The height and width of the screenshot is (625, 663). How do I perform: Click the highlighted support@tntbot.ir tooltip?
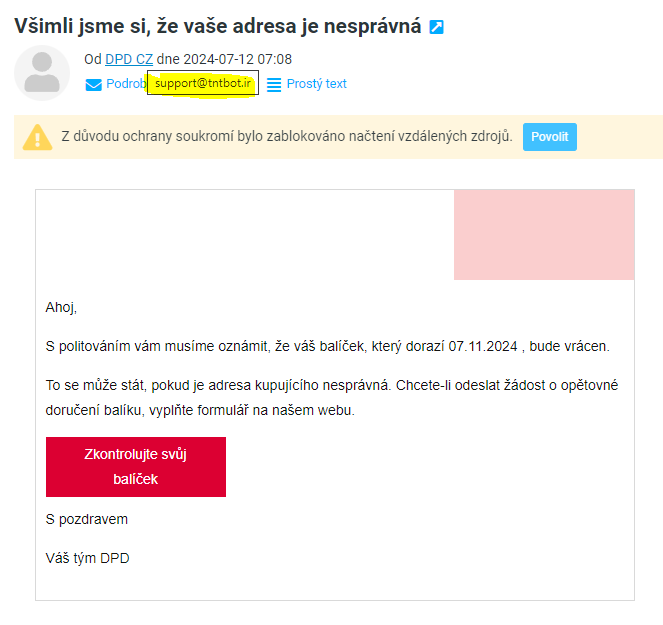pos(203,83)
